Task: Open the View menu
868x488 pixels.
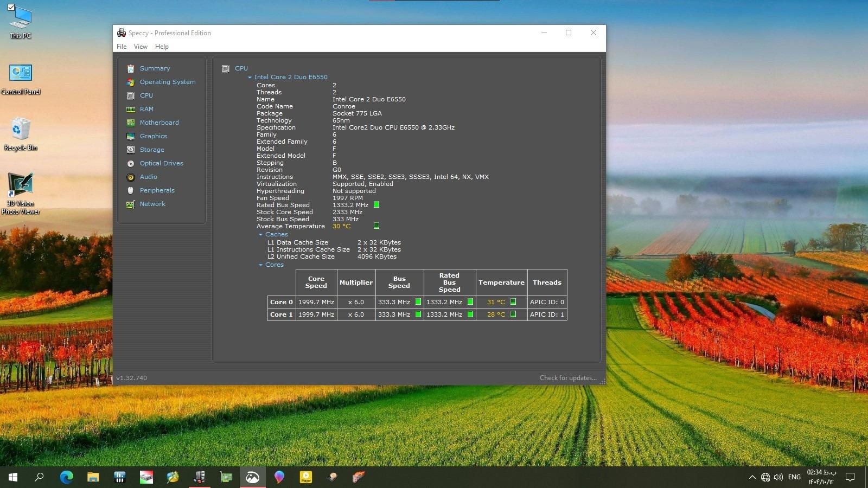Action: click(x=141, y=47)
